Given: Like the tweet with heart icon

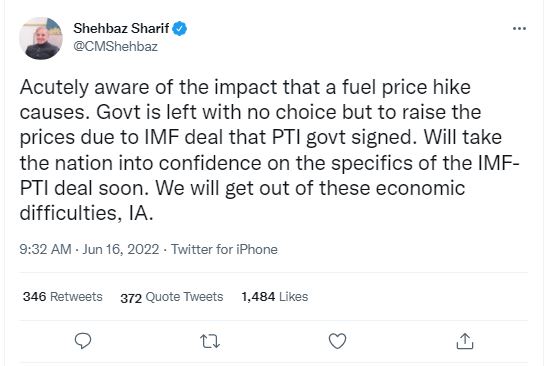Looking at the screenshot, I should click(337, 341).
